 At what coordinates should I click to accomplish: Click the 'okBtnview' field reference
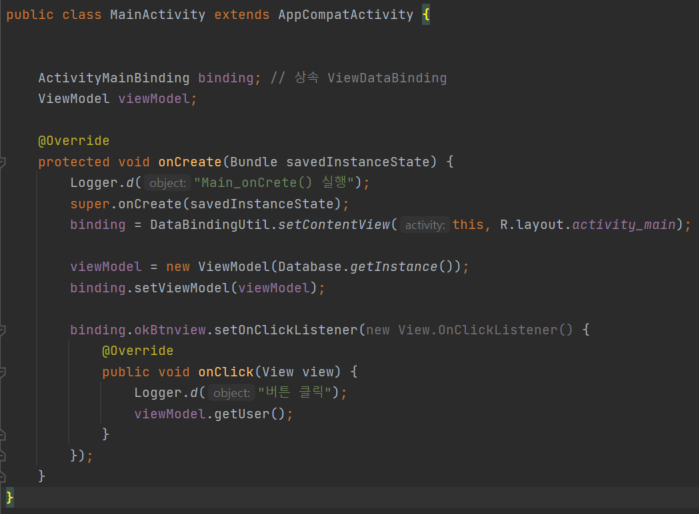click(170, 330)
